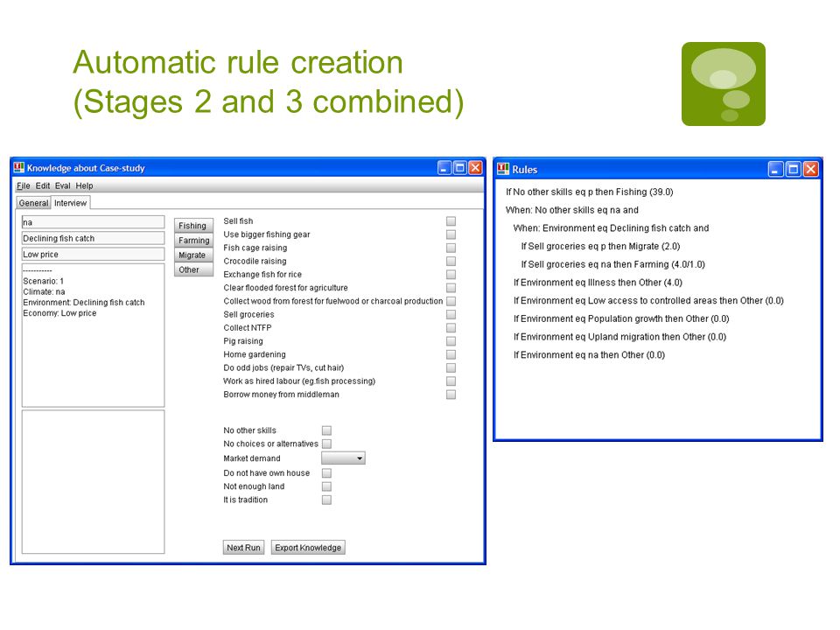Click the Farming button

point(192,241)
